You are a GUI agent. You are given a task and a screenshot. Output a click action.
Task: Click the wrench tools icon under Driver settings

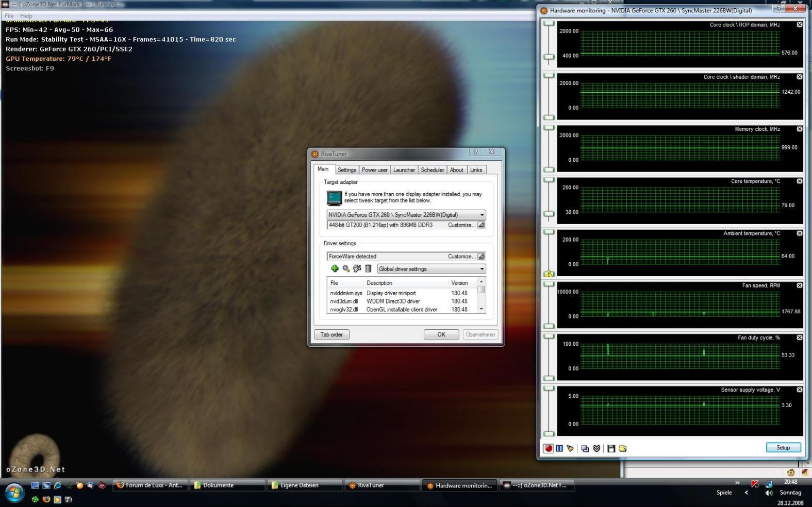pyautogui.click(x=357, y=268)
